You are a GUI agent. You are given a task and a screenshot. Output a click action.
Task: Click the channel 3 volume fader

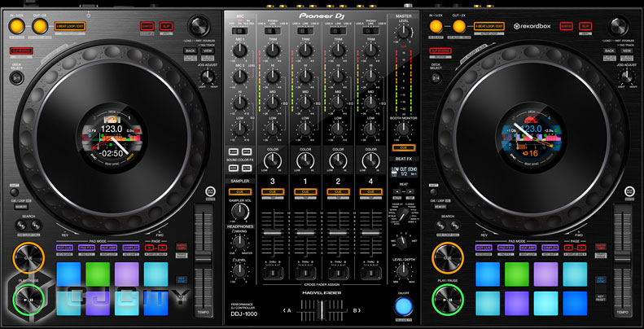(x=272, y=232)
